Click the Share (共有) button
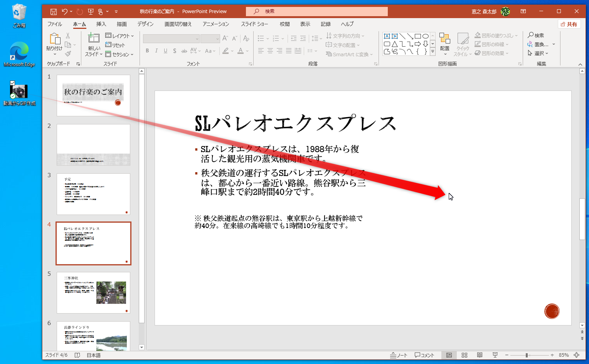Screen dimensions: 589x364 click(569, 24)
